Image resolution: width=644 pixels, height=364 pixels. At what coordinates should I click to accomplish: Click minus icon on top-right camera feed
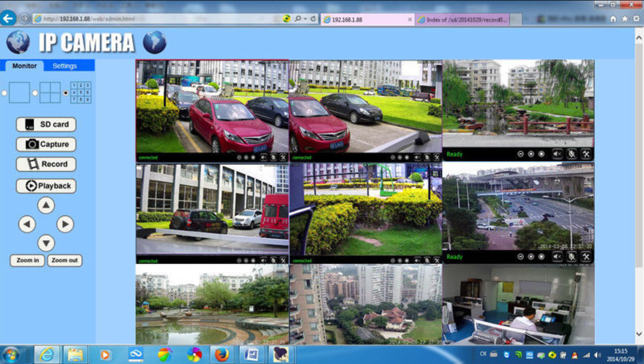pos(520,154)
